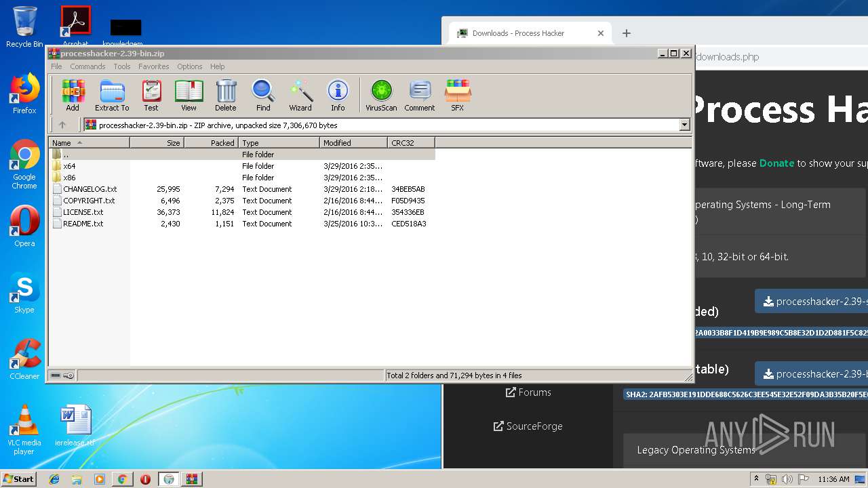
Task: Sort by the Name column header
Action: tap(89, 142)
